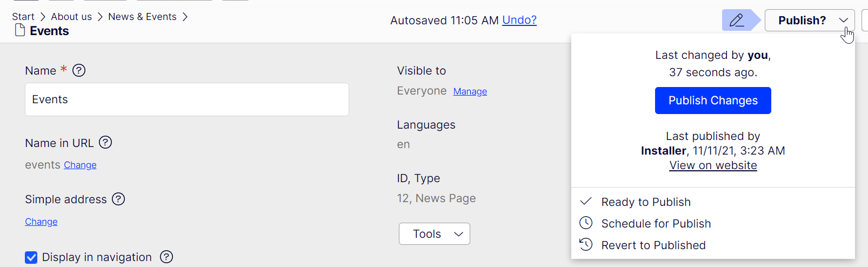Click help icon next to Simple address
Viewport: 868px width, 267px height.
(x=118, y=199)
